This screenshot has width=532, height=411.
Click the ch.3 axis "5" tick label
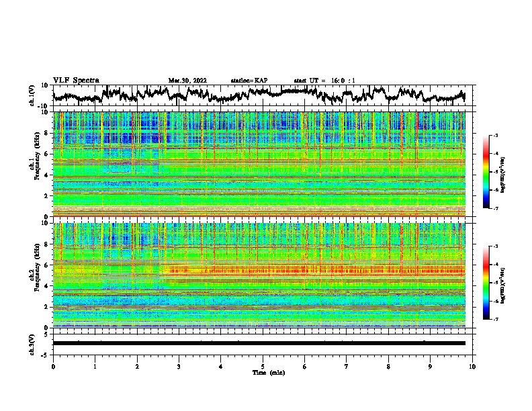tap(46, 334)
